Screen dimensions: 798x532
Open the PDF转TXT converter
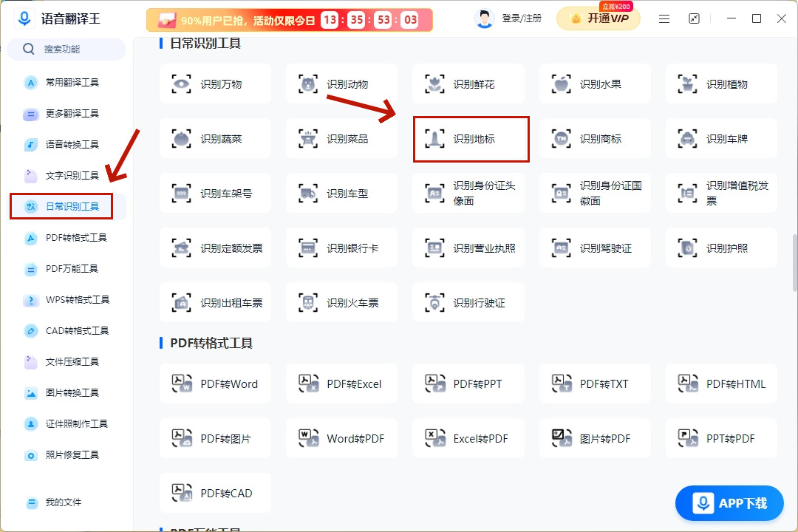click(595, 384)
